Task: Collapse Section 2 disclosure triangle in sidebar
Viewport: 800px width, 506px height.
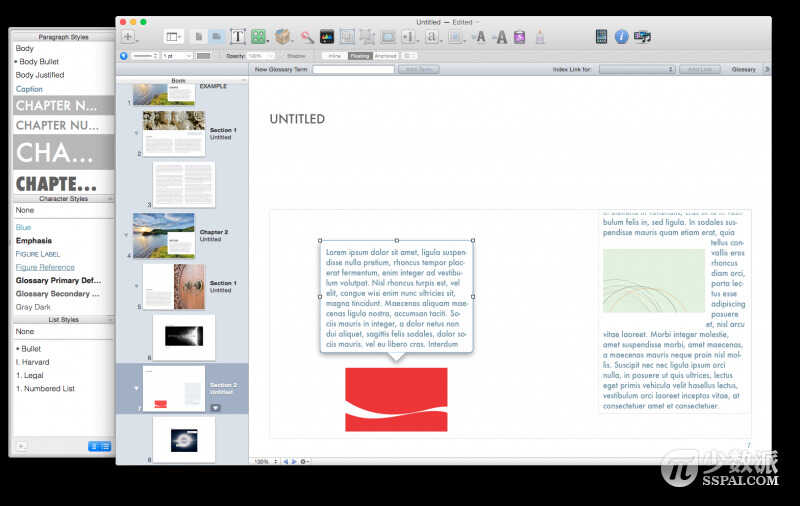Action: coord(136,388)
